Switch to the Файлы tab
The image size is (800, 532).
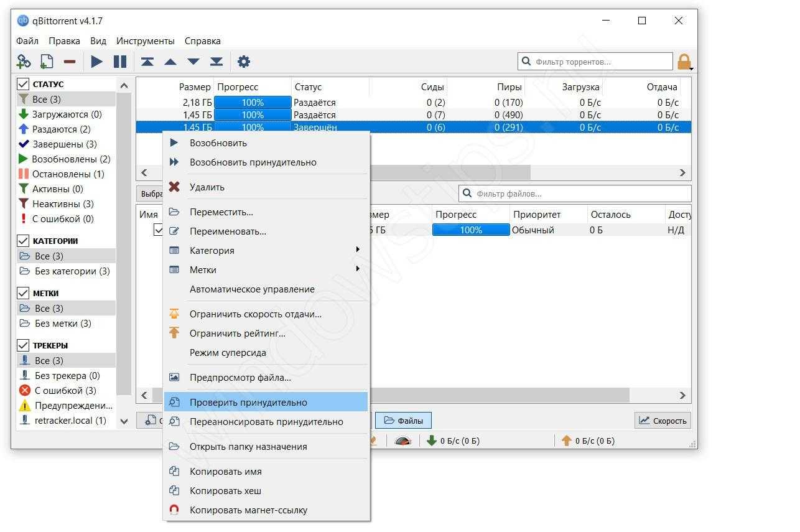point(403,421)
